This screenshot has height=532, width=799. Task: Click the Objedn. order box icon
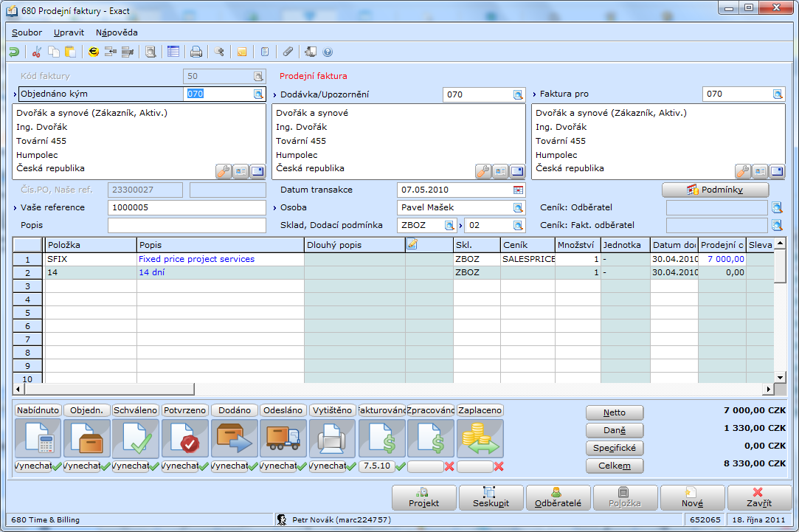click(86, 438)
